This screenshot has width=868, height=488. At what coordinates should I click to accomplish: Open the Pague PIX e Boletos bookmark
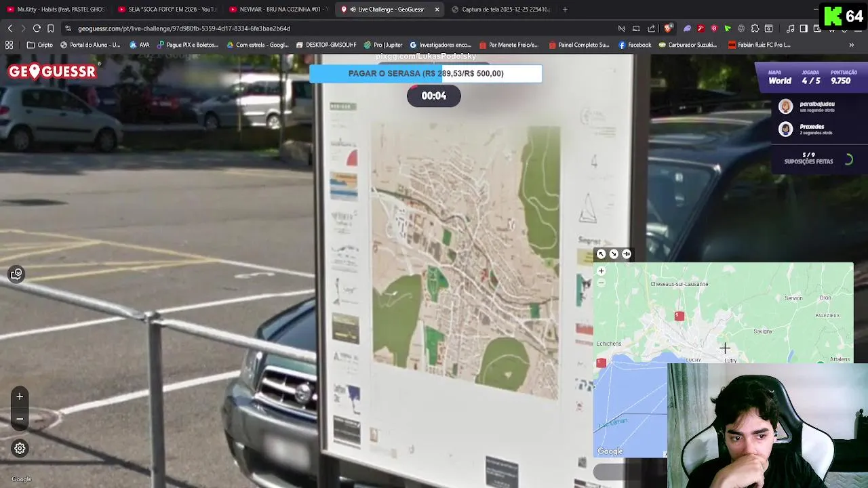188,45
